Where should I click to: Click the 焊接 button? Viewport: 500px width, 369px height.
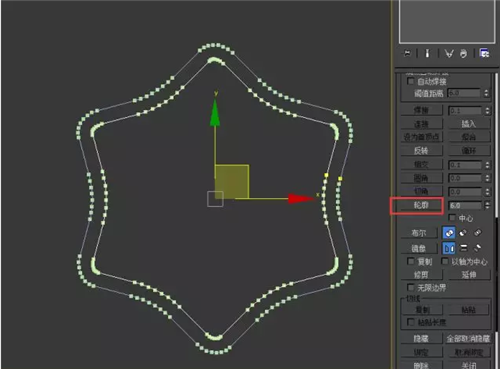(421, 110)
